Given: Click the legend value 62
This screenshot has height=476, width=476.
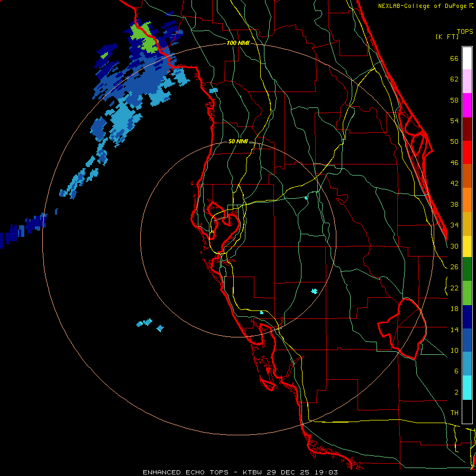Looking at the screenshot, I should click(454, 79).
